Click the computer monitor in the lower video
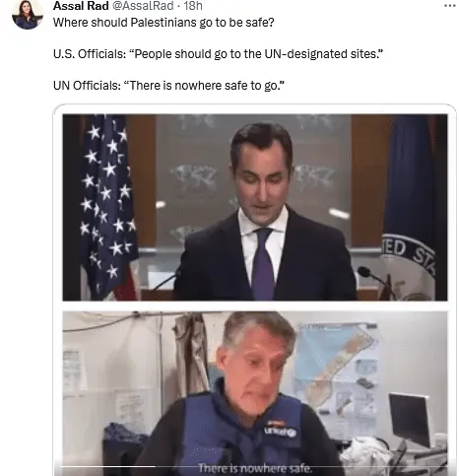 pos(410,420)
